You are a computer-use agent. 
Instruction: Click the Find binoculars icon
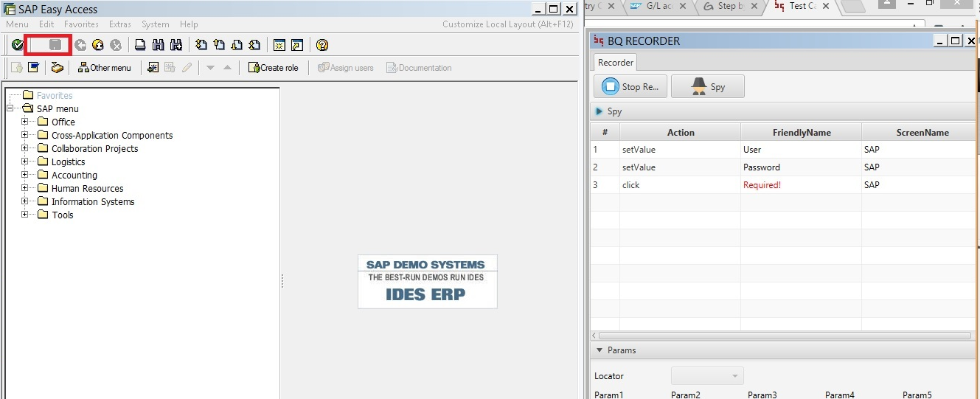(x=158, y=45)
